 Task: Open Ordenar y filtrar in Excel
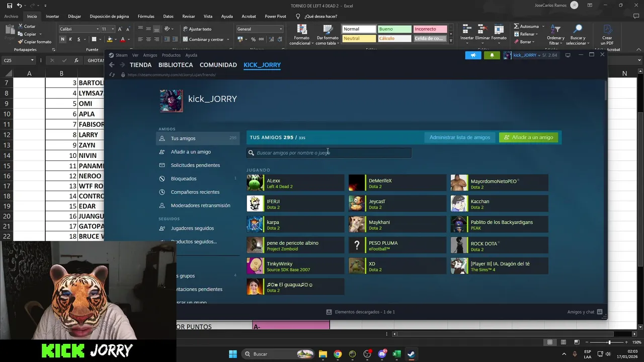(555, 35)
